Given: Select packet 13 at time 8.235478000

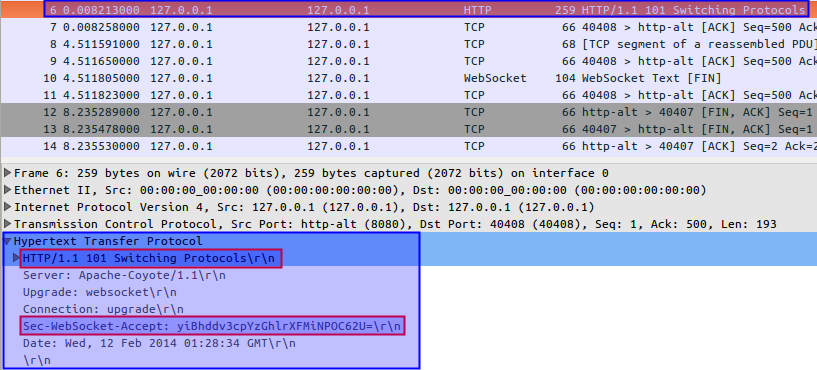Looking at the screenshot, I should tap(408, 129).
